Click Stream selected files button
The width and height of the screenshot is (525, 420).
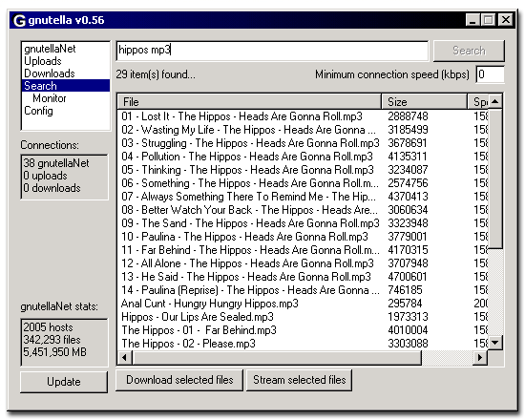299,380
